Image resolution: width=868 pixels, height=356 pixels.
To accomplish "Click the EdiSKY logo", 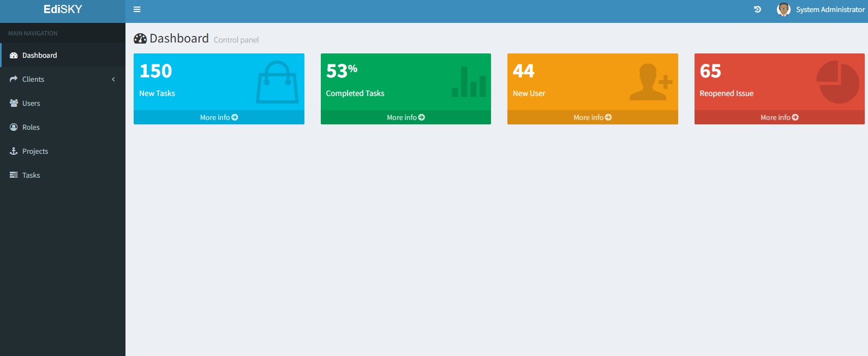I will tap(63, 9).
